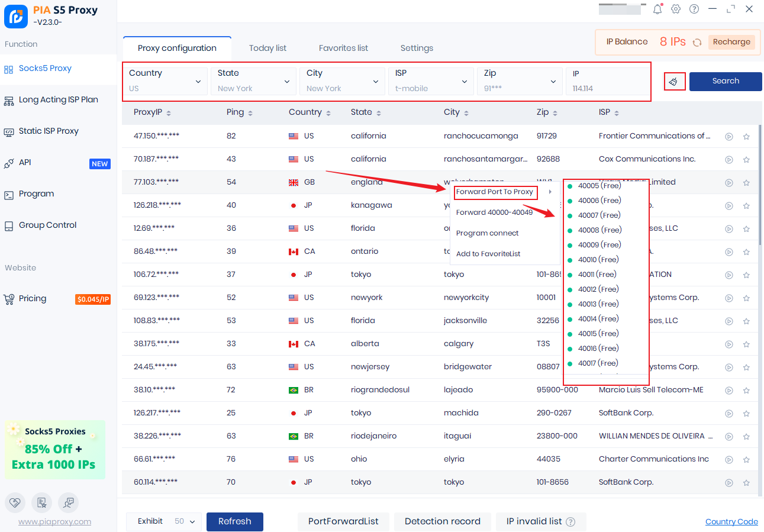Refresh the IP balance with the circular arrows
The image size is (764, 532).
point(697,42)
